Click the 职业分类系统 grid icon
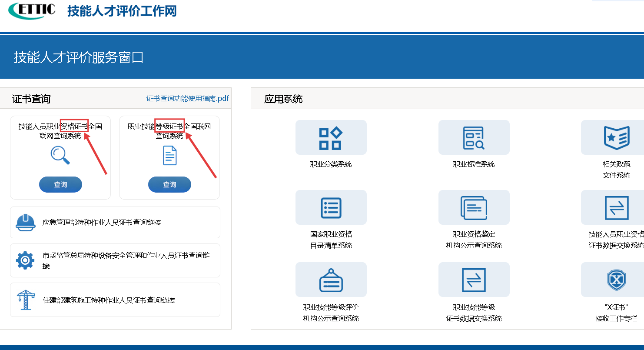 point(331,138)
